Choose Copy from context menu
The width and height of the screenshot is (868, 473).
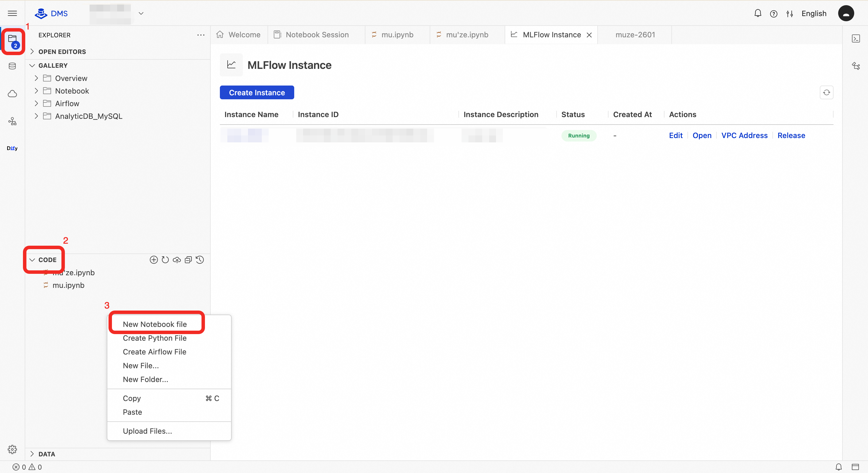pos(169,398)
